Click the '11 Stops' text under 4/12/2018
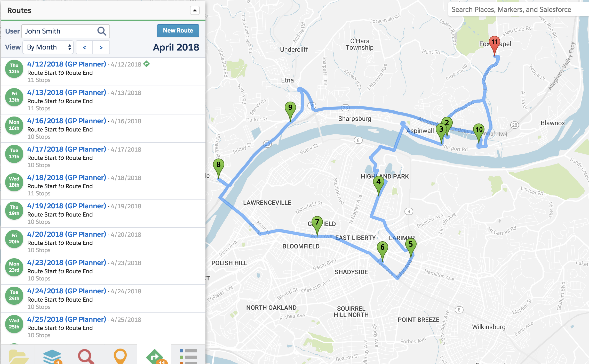This screenshot has width=589, height=364. [39, 80]
